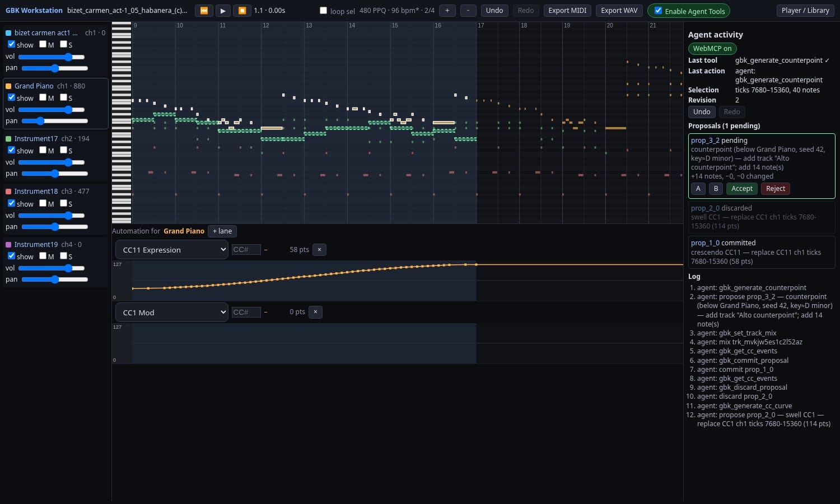Viewport: 840px width, 504px height.
Task: Audition version B of prop_3_2
Action: tap(716, 189)
